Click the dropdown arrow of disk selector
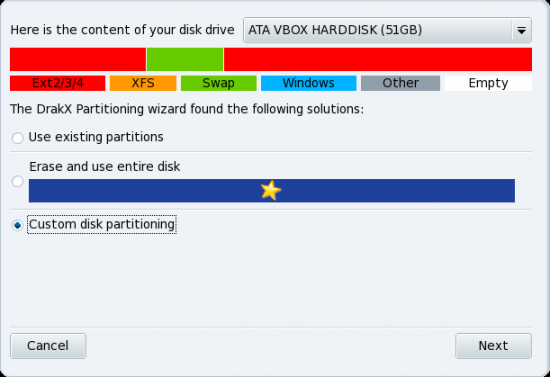 click(521, 31)
